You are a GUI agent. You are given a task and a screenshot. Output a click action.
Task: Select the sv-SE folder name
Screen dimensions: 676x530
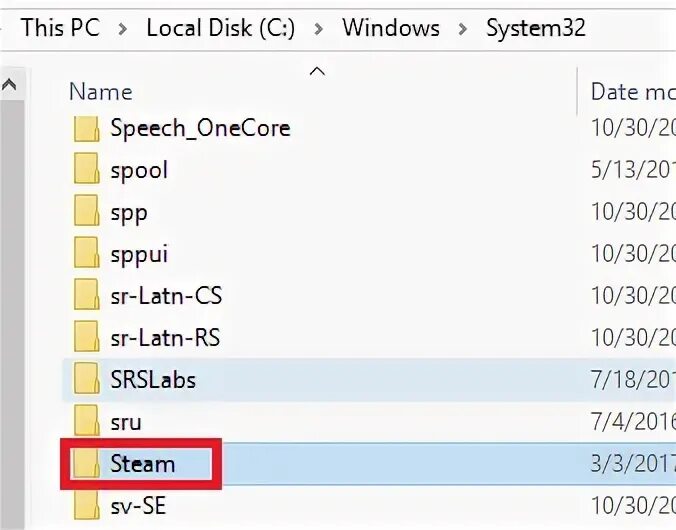click(138, 506)
